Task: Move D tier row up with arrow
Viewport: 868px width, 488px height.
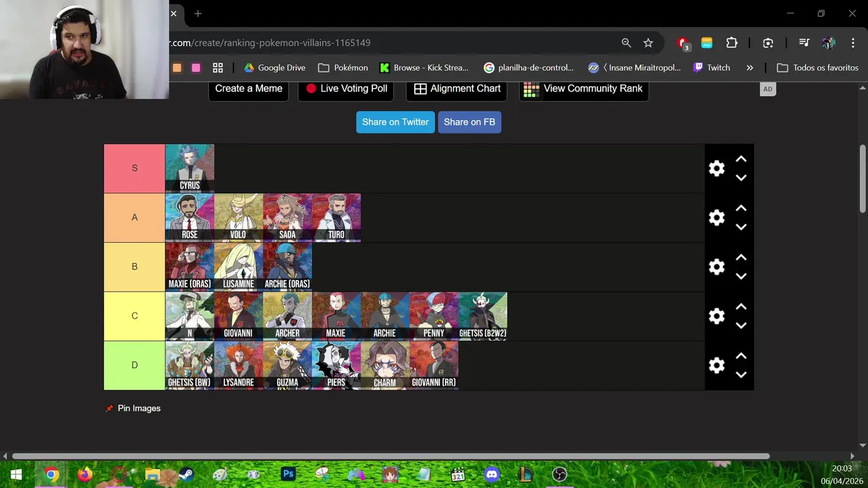Action: [741, 357]
